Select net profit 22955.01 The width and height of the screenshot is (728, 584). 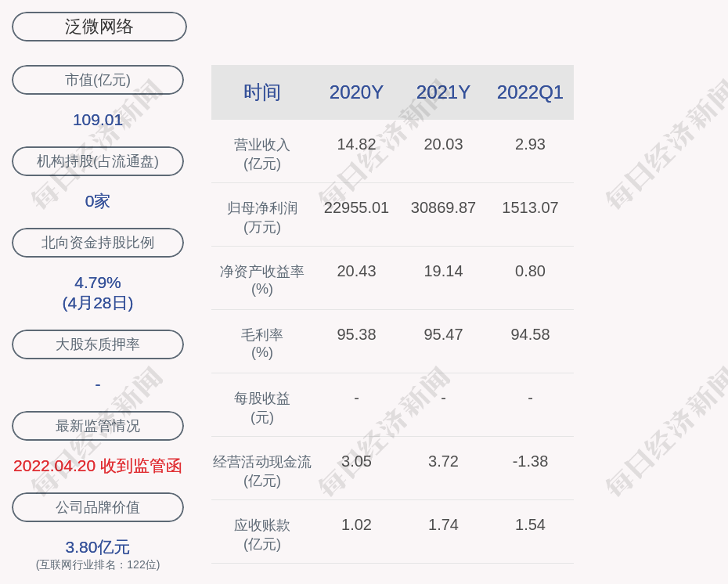[356, 207]
